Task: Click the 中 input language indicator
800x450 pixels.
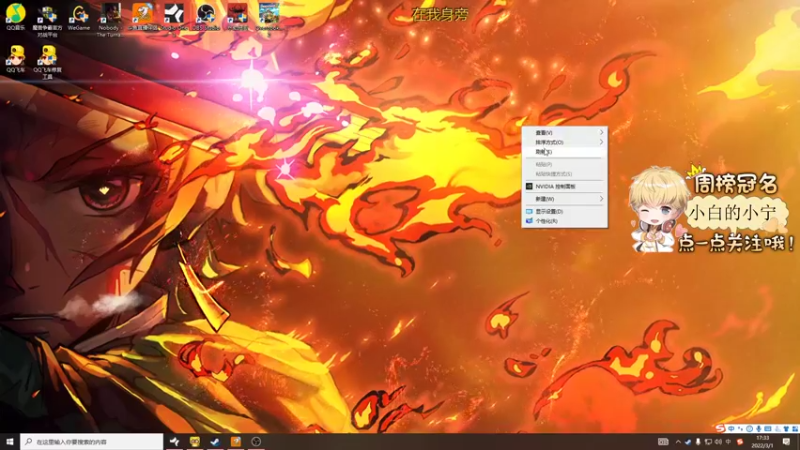Action: [729, 442]
